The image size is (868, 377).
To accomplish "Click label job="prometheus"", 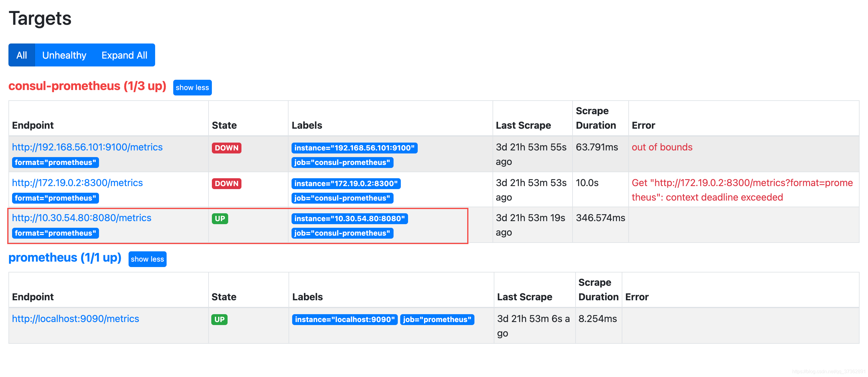I will (437, 319).
